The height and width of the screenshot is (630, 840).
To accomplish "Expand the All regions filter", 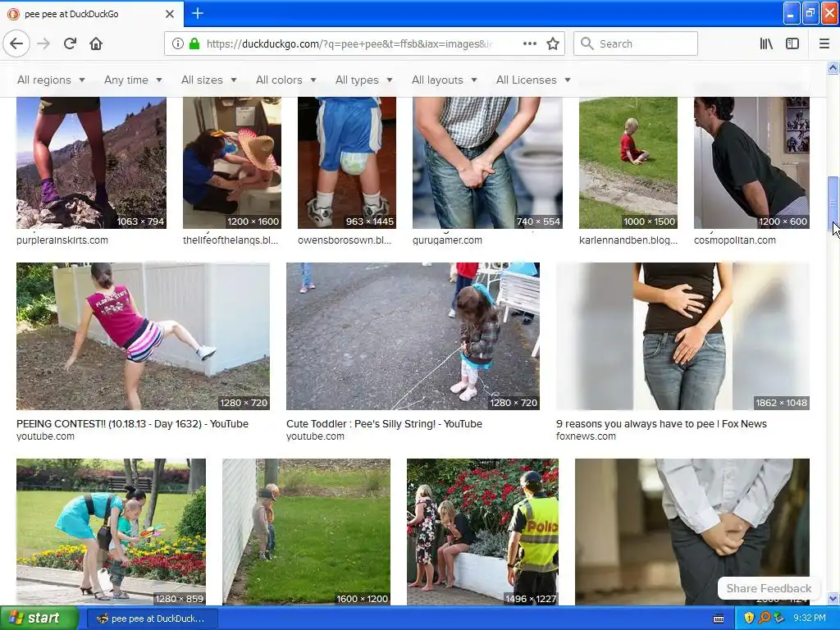I will pos(51,80).
